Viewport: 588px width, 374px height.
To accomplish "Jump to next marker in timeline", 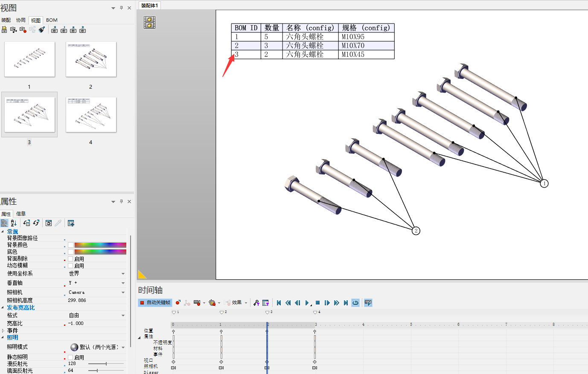I will click(337, 303).
